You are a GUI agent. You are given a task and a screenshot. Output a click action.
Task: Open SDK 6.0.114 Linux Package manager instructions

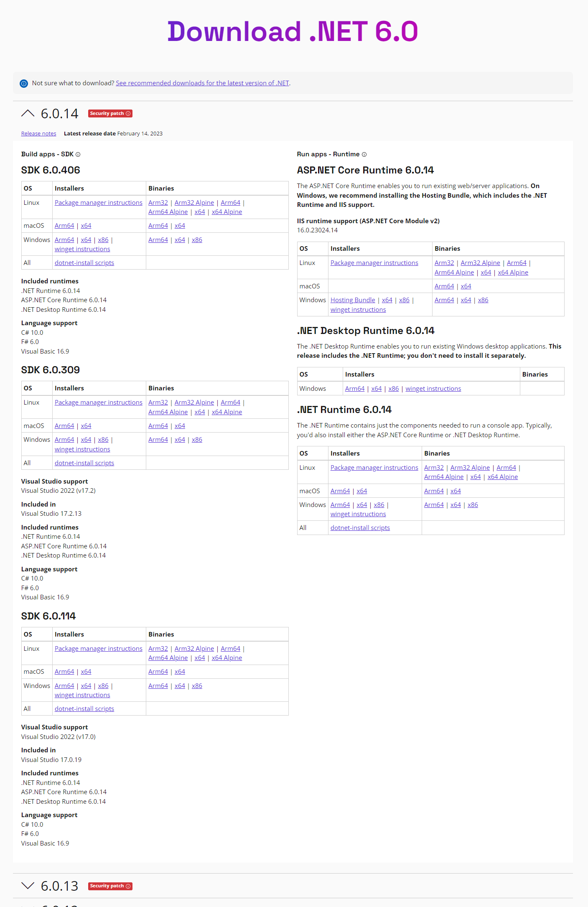[99, 648]
